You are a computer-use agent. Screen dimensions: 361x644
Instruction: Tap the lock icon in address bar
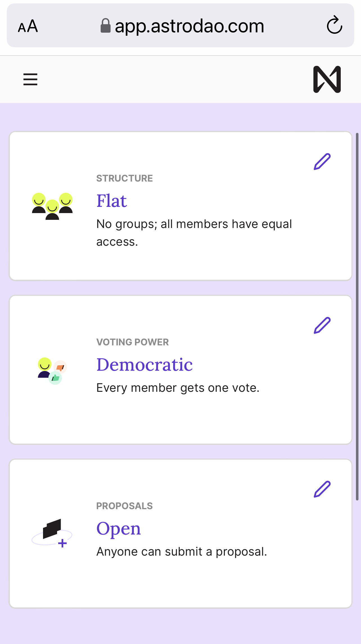(105, 26)
